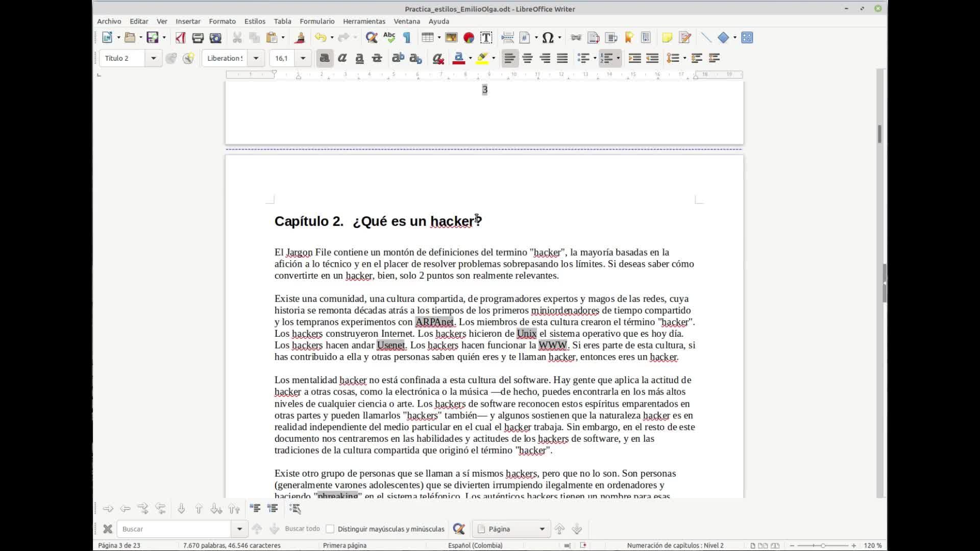Clear direct formatting icon

tap(437, 59)
